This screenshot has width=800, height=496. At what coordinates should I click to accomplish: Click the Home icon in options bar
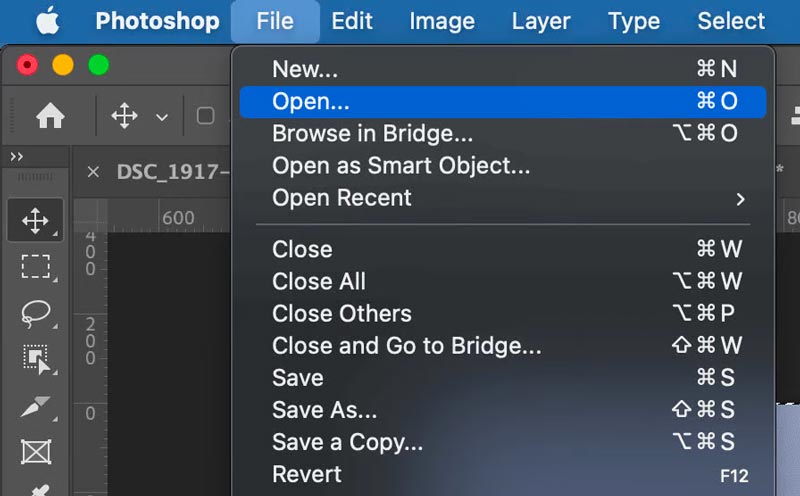click(50, 116)
